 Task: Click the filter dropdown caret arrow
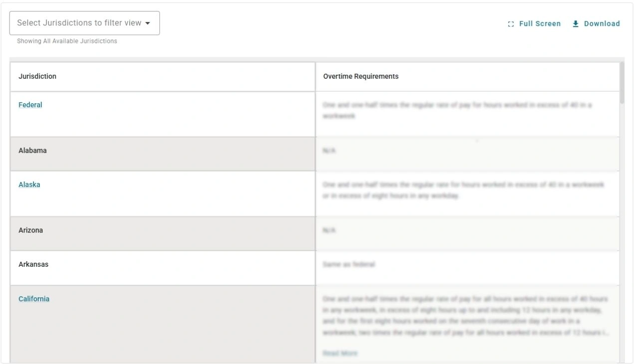[148, 22]
